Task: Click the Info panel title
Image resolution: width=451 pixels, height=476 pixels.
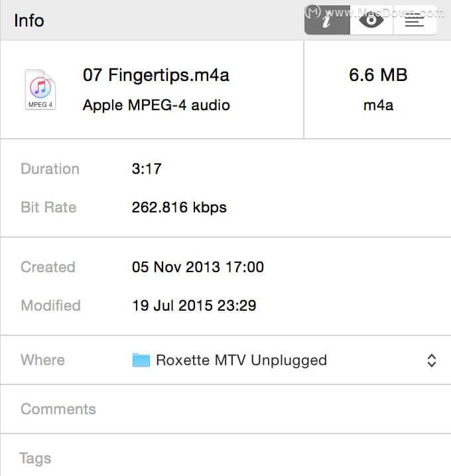Action: pos(29,21)
